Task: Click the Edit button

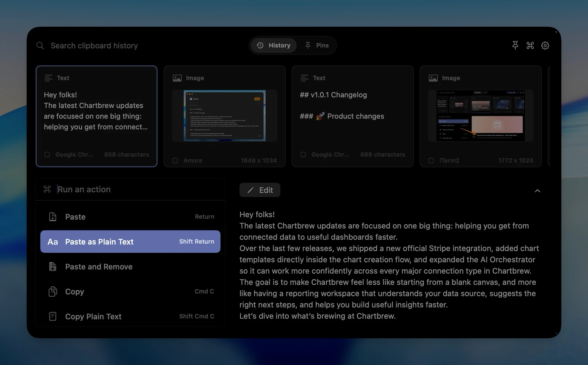Action: coord(260,190)
